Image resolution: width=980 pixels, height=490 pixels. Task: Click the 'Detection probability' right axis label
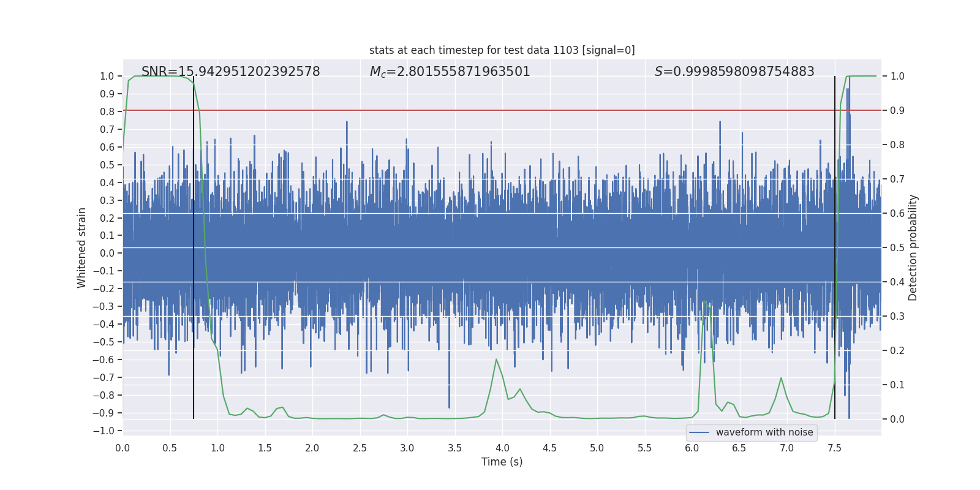coord(913,247)
